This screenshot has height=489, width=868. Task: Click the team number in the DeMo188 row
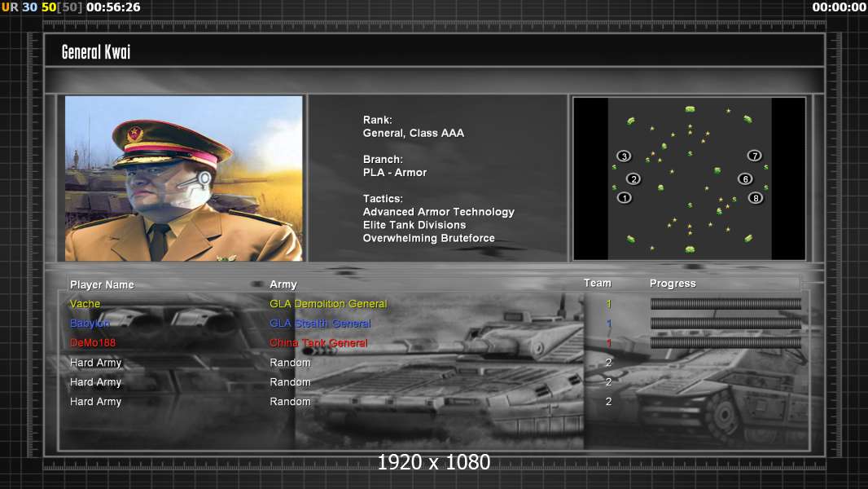pyautogui.click(x=608, y=343)
